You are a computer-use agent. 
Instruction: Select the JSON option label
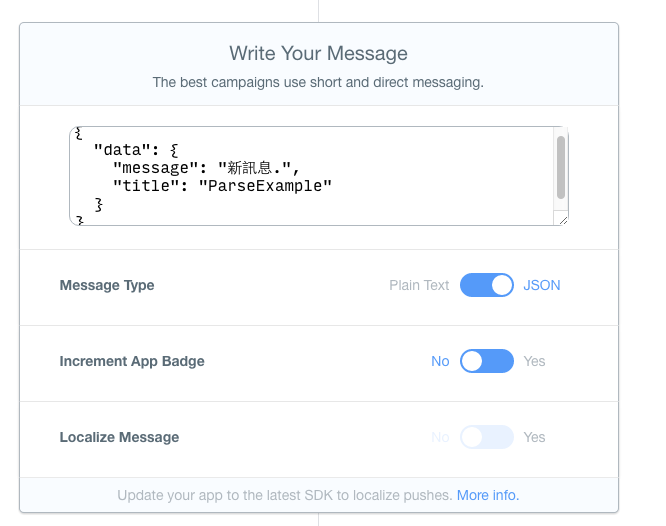(542, 285)
